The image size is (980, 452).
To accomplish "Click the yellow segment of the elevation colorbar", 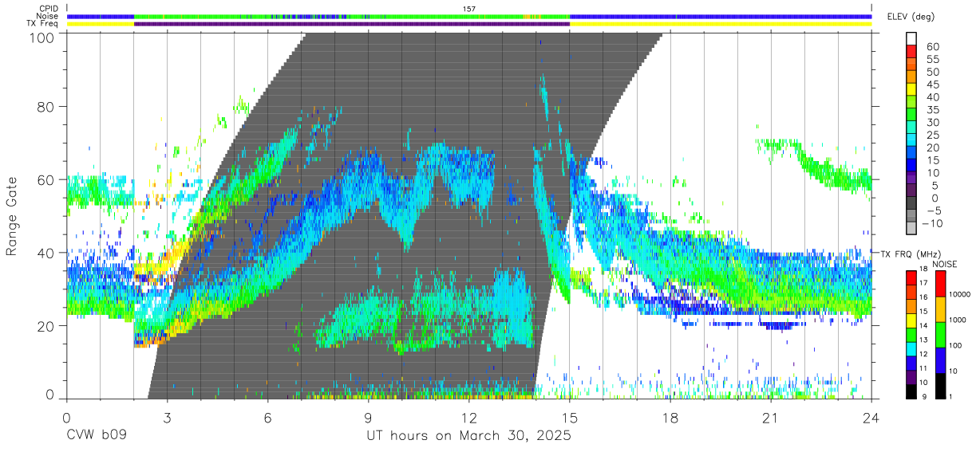I will coord(911,89).
